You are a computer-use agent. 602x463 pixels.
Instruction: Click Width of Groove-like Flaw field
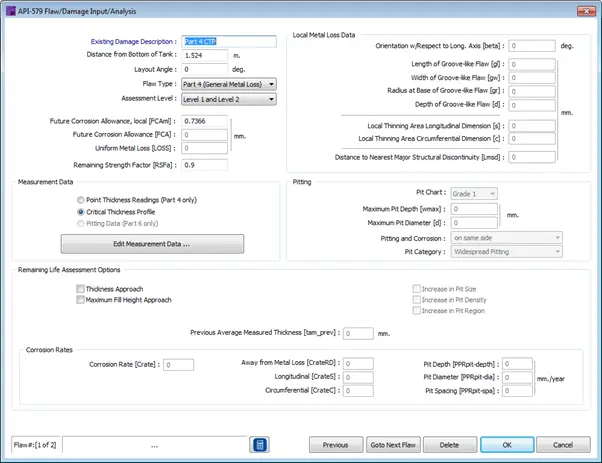532,78
